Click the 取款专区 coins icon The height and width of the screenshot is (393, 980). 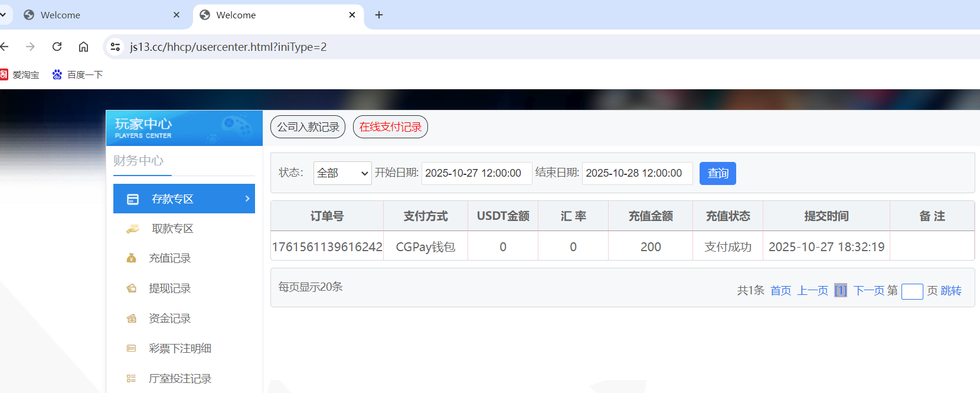click(132, 229)
